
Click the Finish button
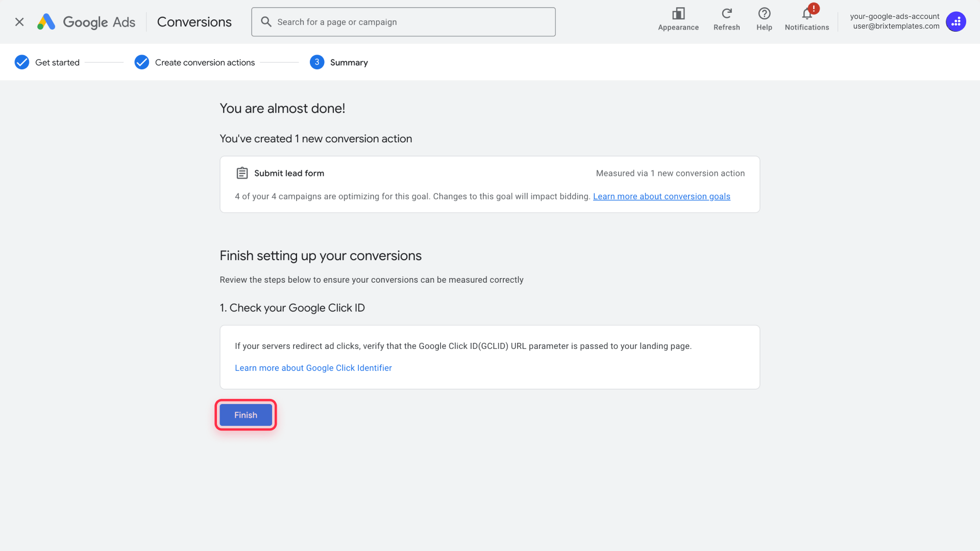click(245, 415)
